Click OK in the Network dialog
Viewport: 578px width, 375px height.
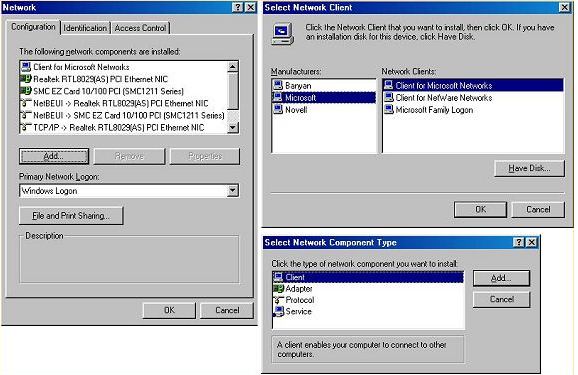[169, 310]
